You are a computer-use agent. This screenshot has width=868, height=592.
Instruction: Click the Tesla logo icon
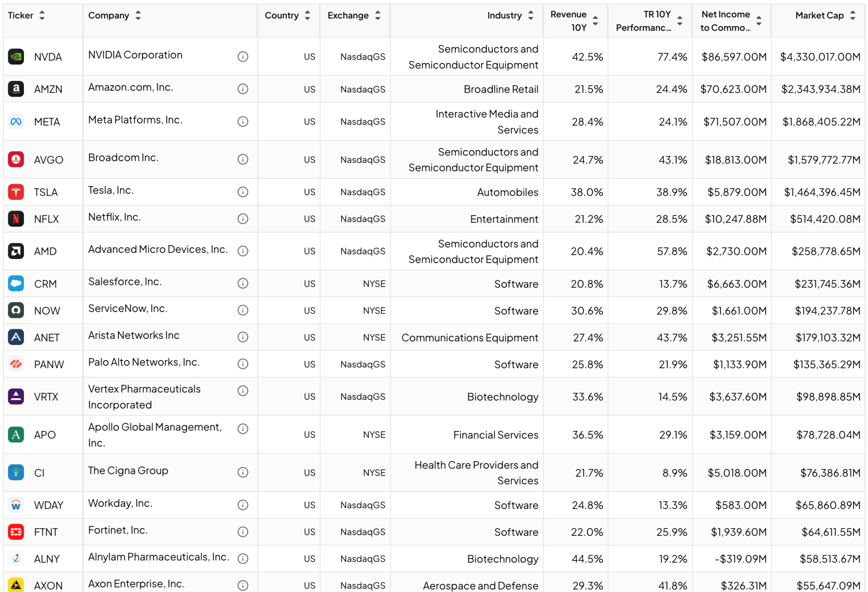tap(16, 192)
